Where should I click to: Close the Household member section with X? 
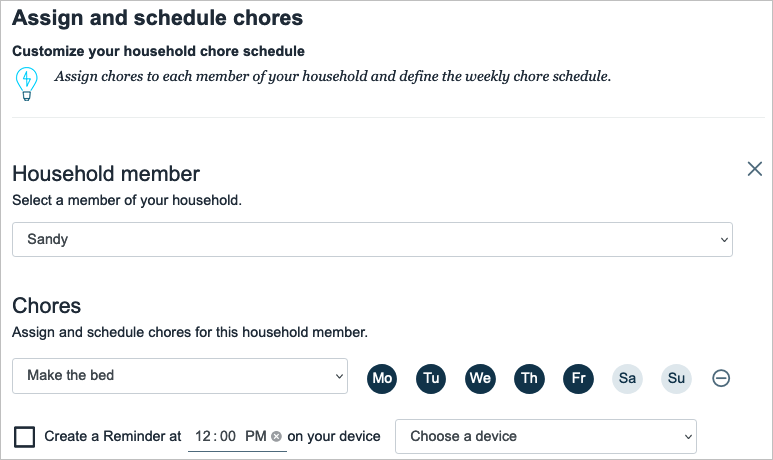pos(755,169)
